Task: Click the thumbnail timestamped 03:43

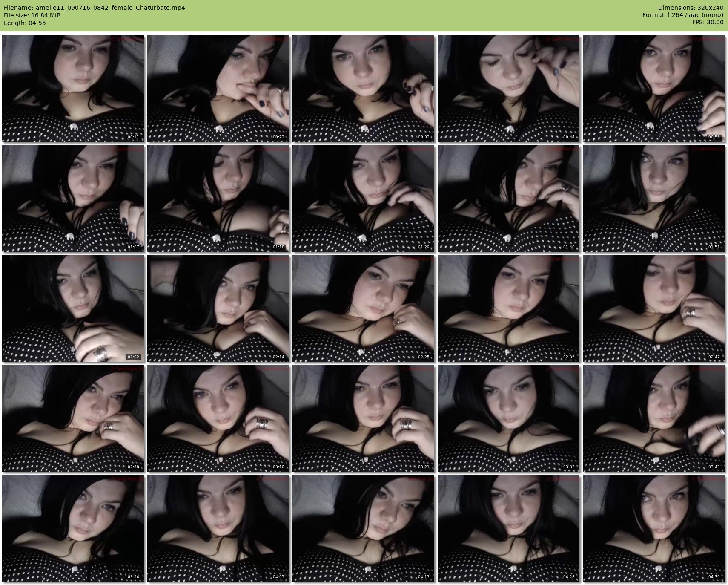Action: [653, 418]
